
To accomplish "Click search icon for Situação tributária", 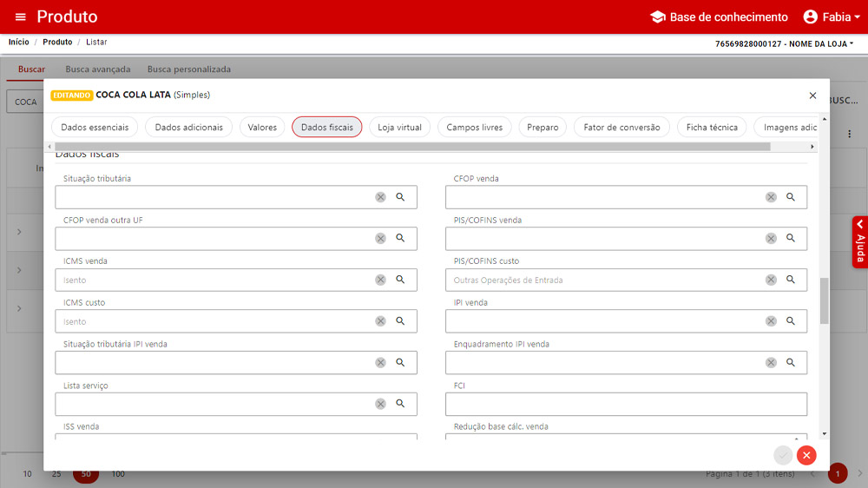I will tap(401, 197).
